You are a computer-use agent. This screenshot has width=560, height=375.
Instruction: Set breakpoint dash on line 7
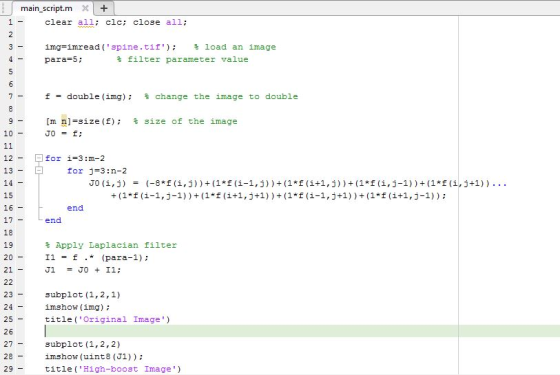point(20,96)
